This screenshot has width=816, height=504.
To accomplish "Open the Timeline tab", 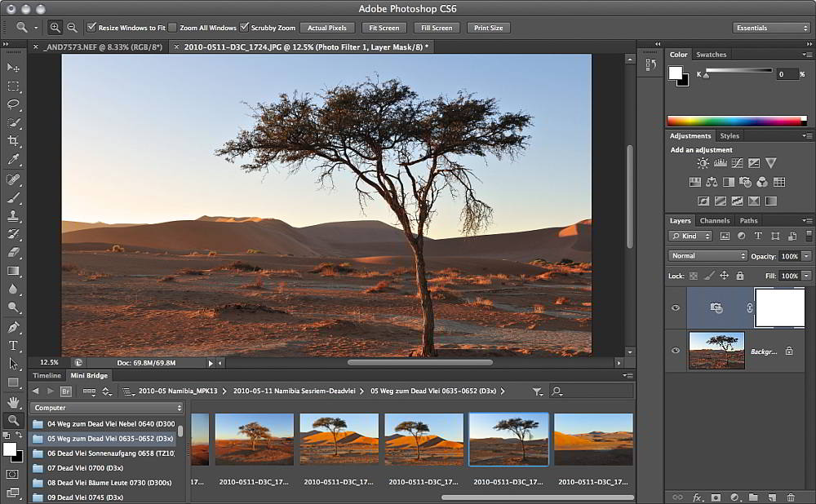I will [x=47, y=376].
